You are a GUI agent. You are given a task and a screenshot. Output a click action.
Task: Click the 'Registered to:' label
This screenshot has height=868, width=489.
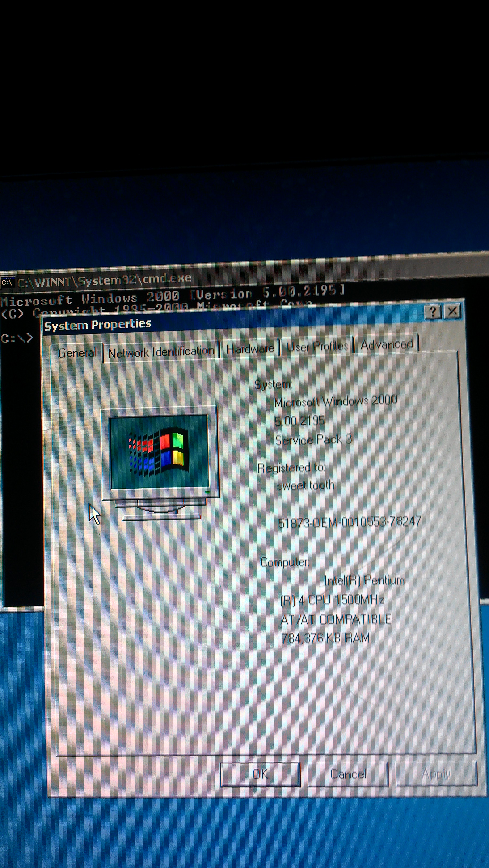click(291, 468)
